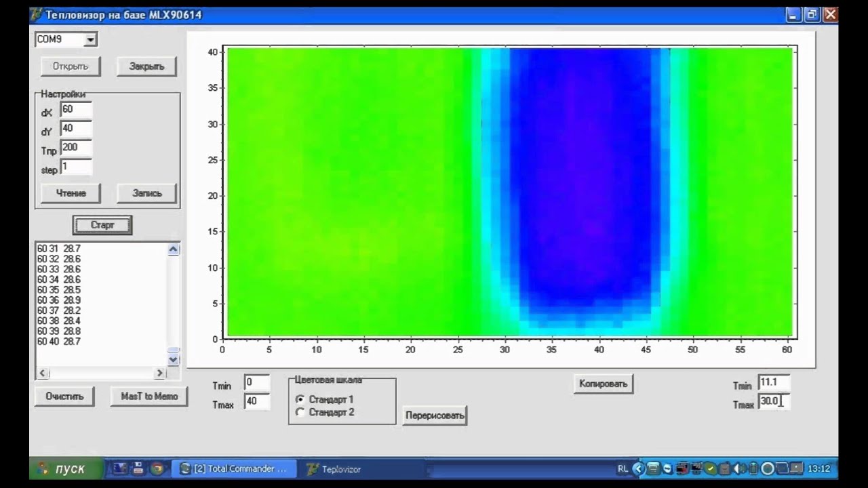Select memo line '60 40 28.7'
Viewport: 868px width, 488px height.
point(58,342)
